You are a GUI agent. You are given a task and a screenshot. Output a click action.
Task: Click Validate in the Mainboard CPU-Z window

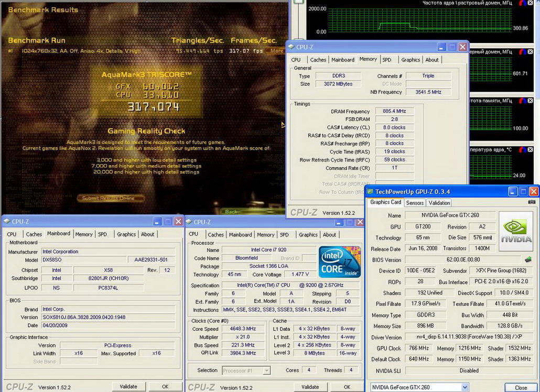128,386
